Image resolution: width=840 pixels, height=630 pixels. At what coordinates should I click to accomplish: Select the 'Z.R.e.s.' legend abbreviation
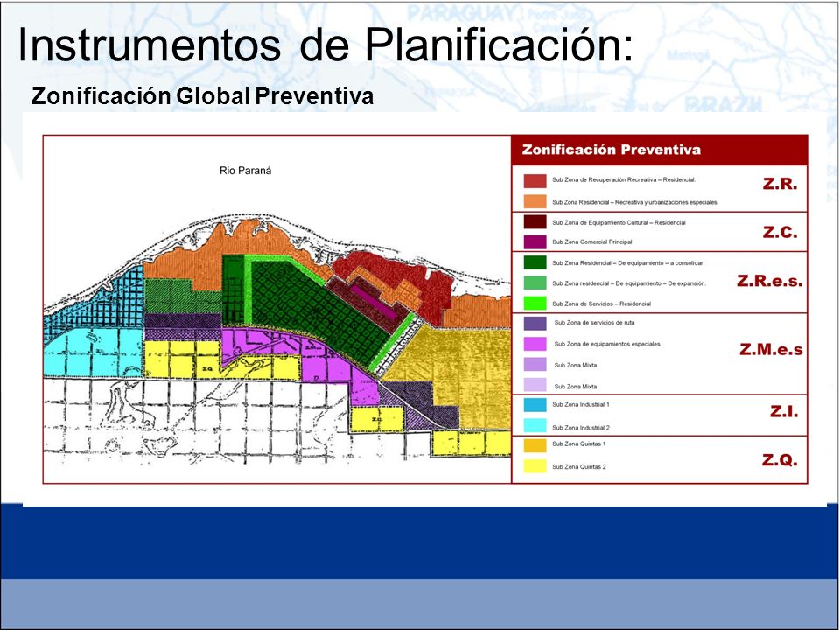[770, 281]
